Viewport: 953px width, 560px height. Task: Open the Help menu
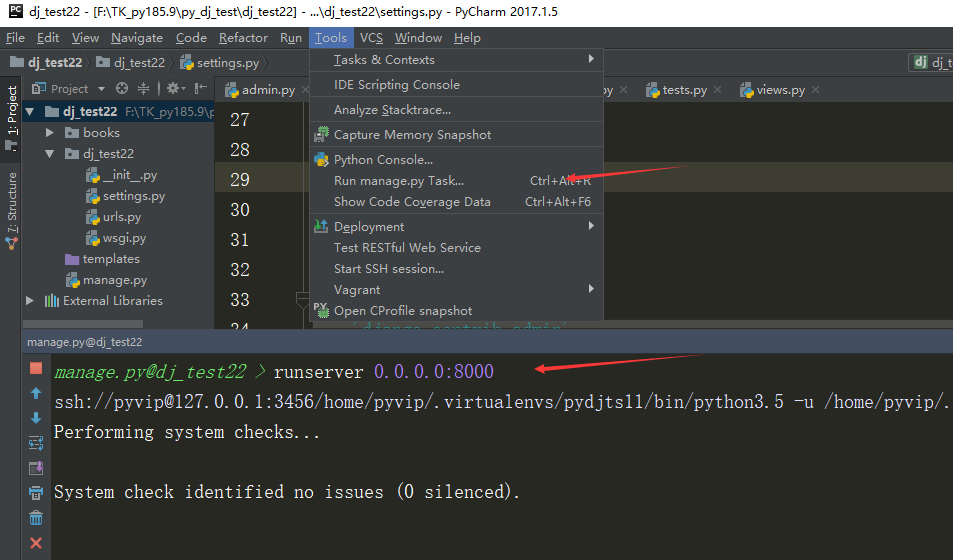coord(467,38)
